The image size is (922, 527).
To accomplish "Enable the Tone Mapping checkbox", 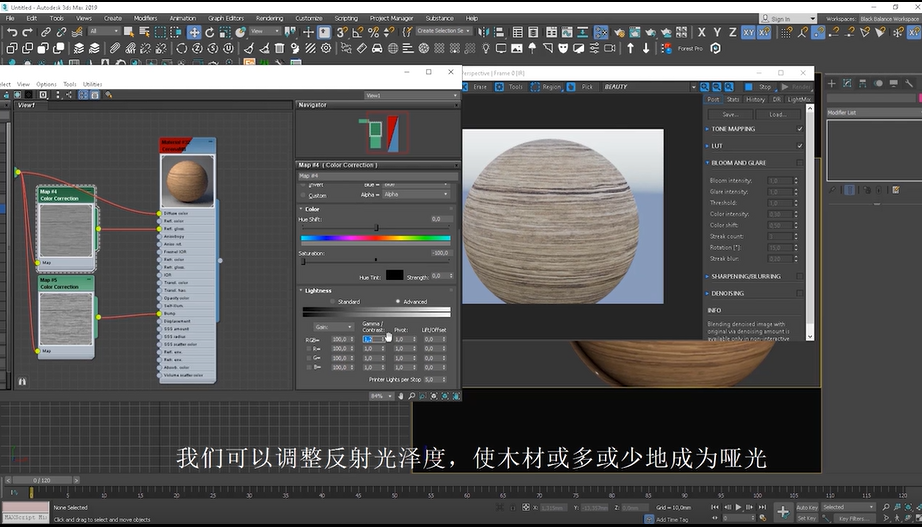I will tap(800, 128).
